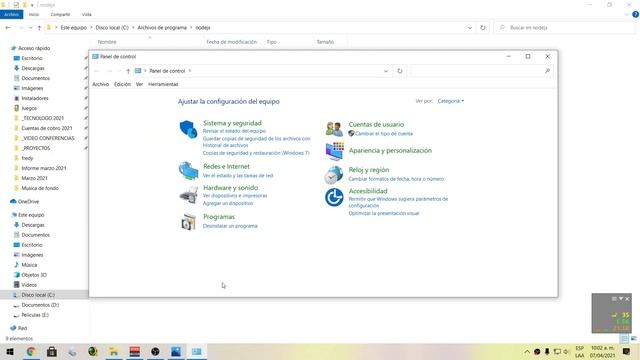
Task: Switch to the Compartir ribbon tab in Explorer
Action: point(60,14)
